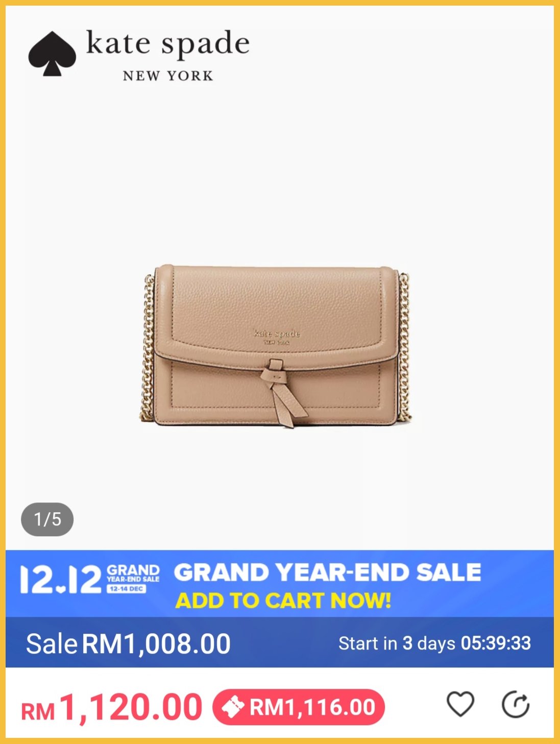Tap the share arrow icon
The image size is (560, 744).
coord(516,705)
